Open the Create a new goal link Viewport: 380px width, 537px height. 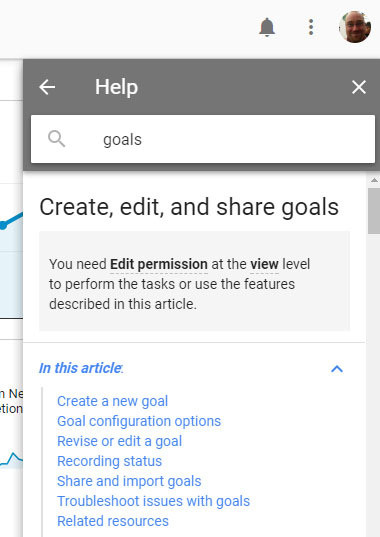112,401
